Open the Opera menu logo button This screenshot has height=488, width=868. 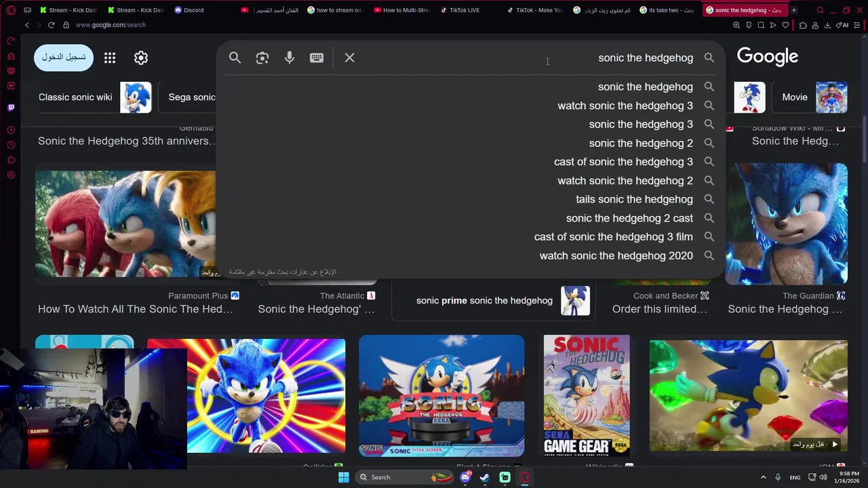[11, 10]
